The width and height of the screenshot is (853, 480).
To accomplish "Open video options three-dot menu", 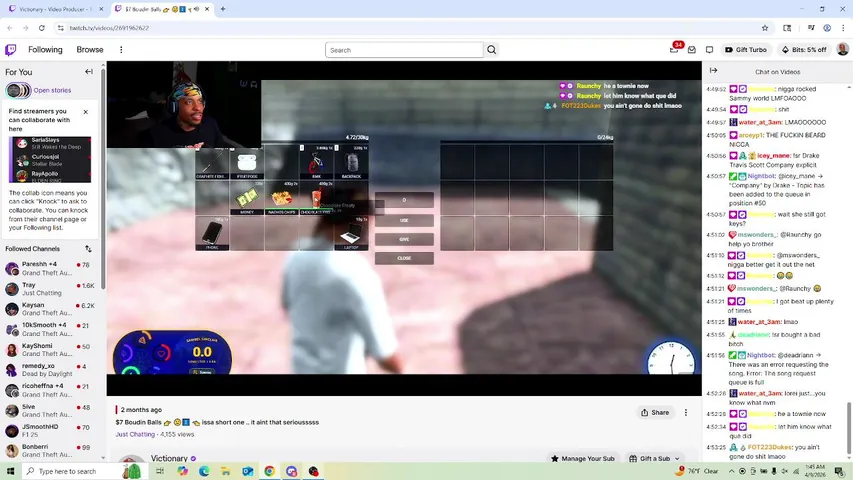I will click(x=685, y=413).
